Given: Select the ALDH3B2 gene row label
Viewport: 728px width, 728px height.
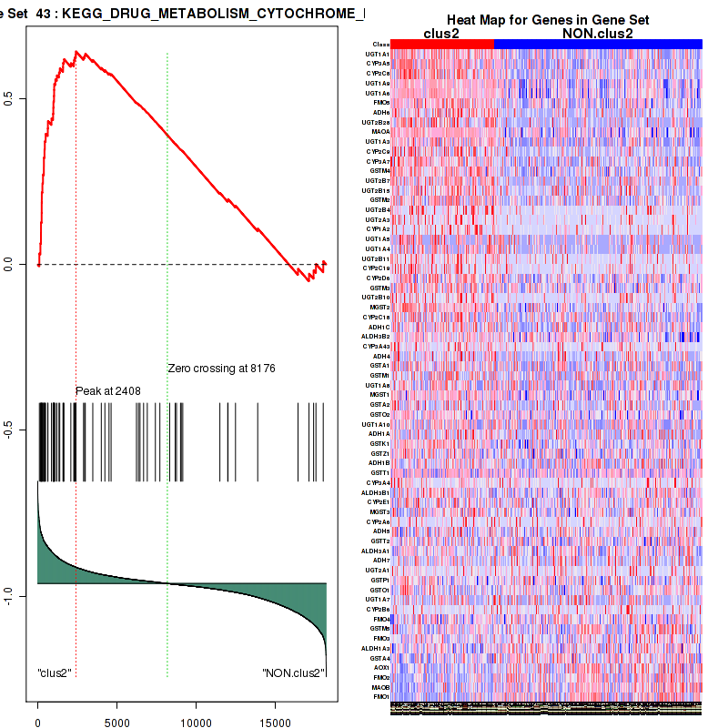Looking at the screenshot, I should pyautogui.click(x=378, y=336).
